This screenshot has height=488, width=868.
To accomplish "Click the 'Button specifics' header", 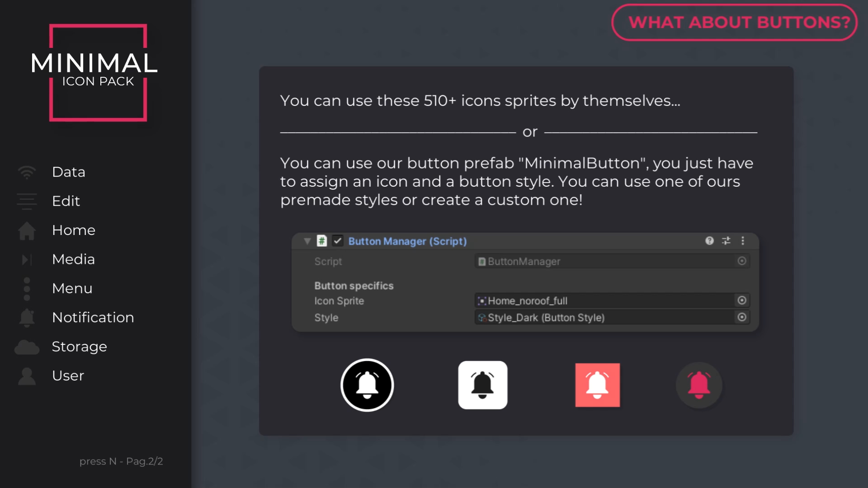I will pyautogui.click(x=354, y=286).
